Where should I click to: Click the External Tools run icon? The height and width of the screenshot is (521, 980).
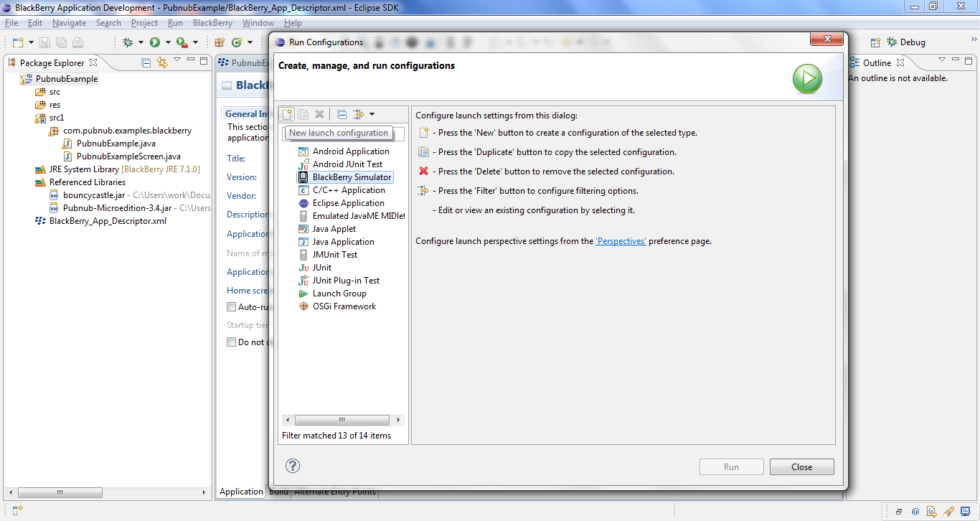[x=182, y=42]
